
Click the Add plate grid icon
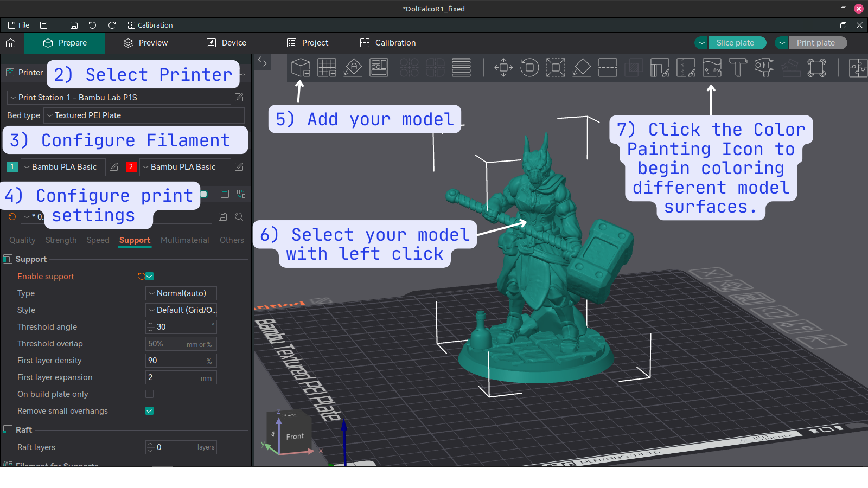(327, 68)
